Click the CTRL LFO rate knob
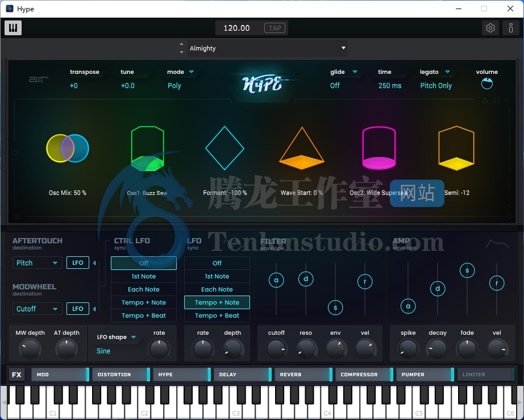Screen dimensions: 524x420 [x=159, y=348]
